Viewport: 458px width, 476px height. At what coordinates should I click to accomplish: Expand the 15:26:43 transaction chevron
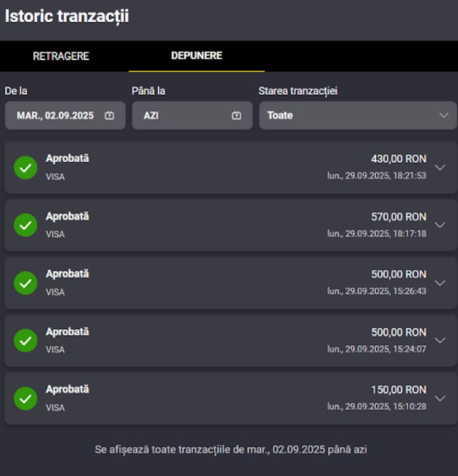click(440, 283)
